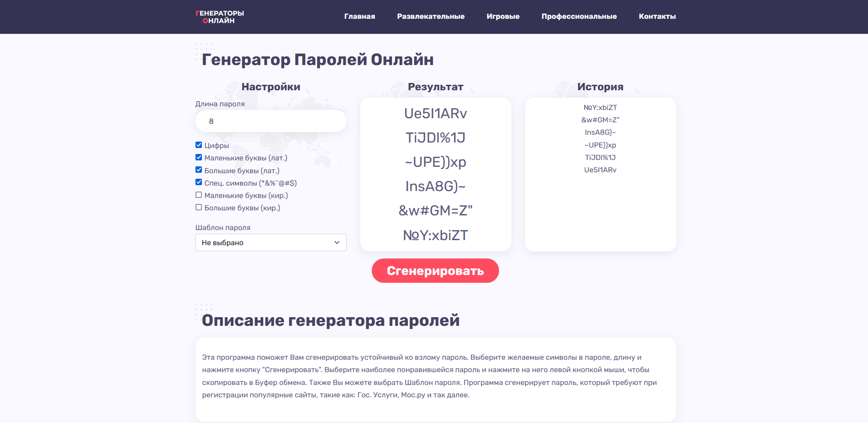868x423 pixels.
Task: Copy result password ~UPE))xp
Action: pyautogui.click(x=435, y=162)
